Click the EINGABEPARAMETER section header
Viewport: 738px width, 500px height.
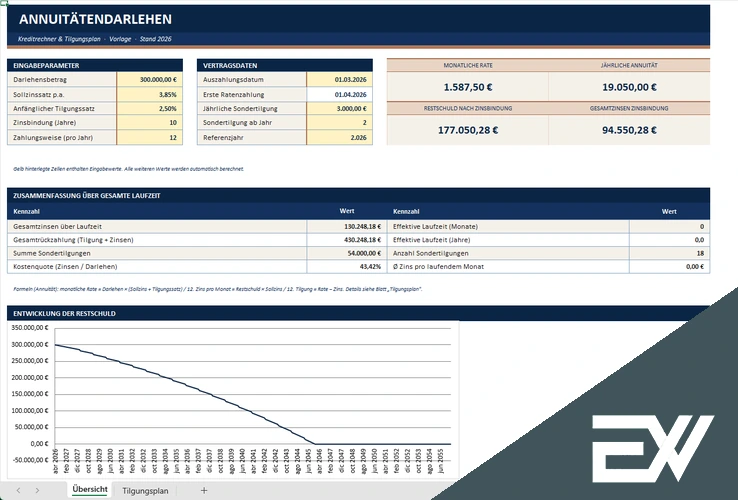pos(95,65)
